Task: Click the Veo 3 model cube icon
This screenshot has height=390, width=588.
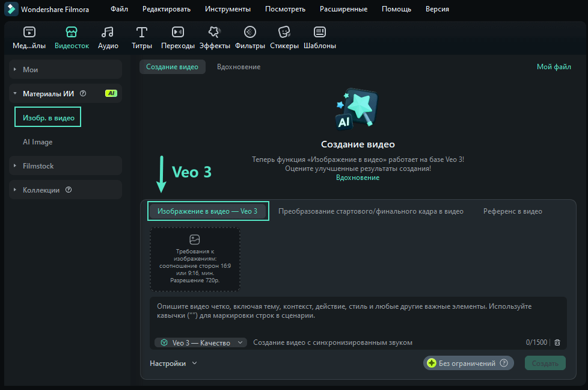Action: 164,342
